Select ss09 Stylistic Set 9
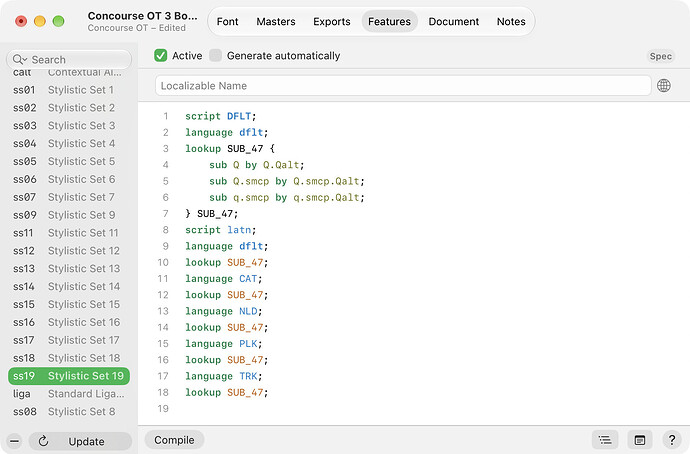This screenshot has height=454, width=690. (69, 215)
